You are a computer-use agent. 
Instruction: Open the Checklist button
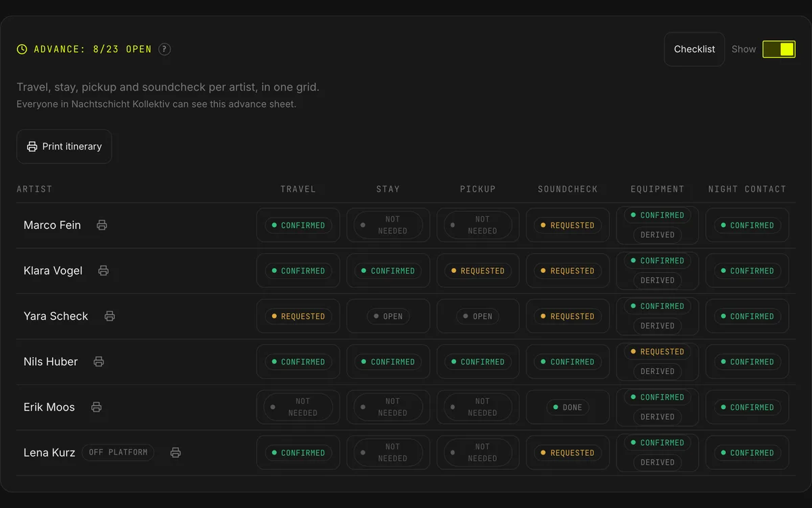(694, 49)
